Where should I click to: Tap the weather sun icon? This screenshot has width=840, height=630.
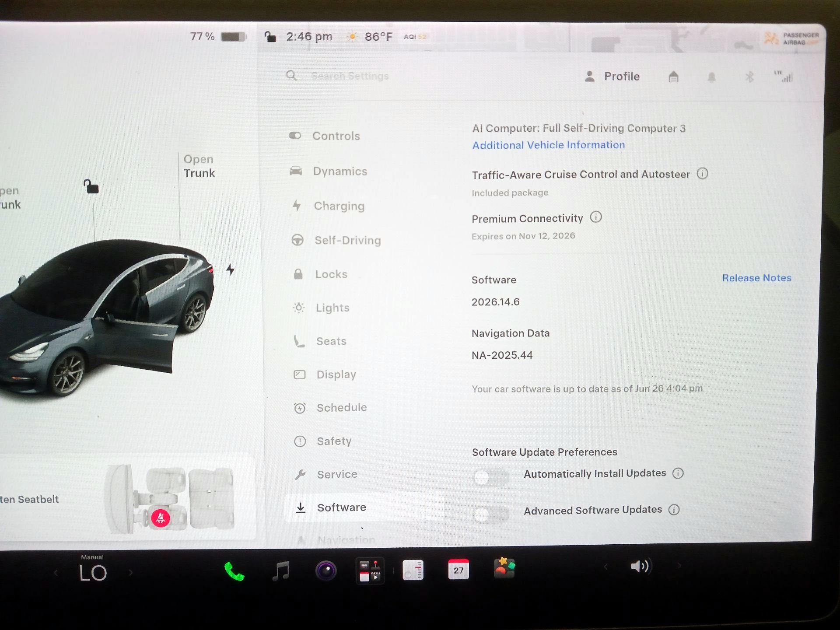click(x=352, y=37)
